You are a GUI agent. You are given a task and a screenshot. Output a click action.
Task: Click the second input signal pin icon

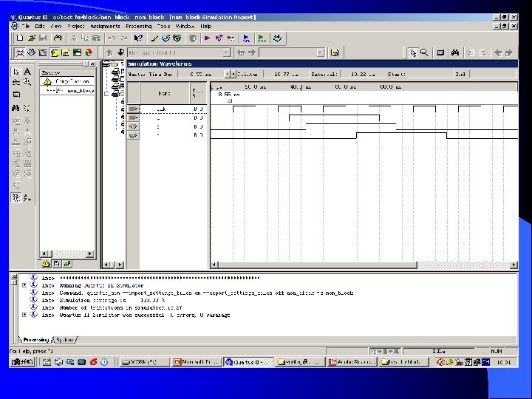click(x=133, y=117)
